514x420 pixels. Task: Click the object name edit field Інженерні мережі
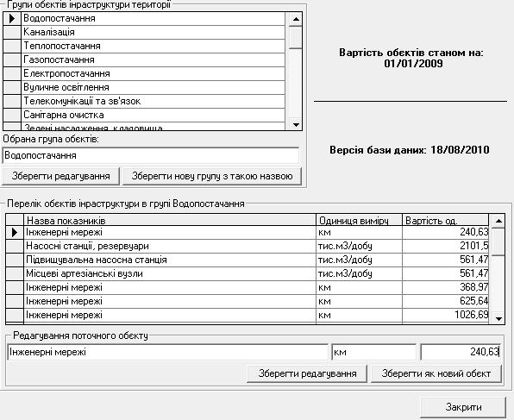[167, 352]
